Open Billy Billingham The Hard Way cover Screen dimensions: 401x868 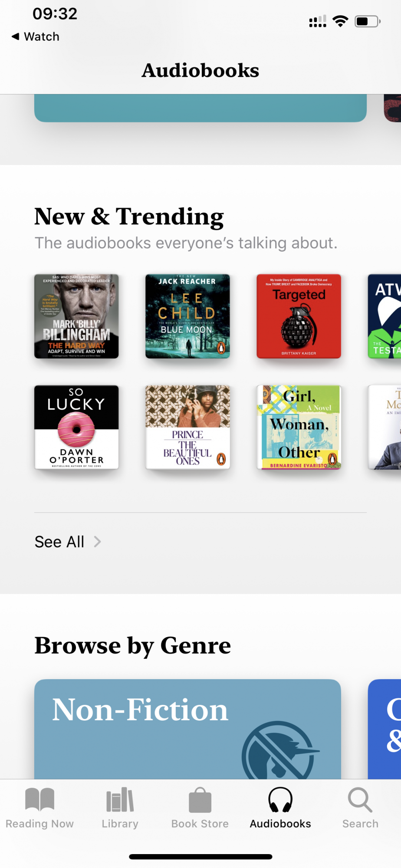click(76, 316)
